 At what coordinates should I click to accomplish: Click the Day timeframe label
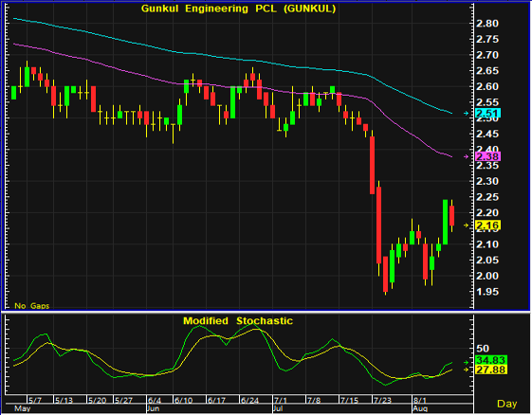click(506, 404)
